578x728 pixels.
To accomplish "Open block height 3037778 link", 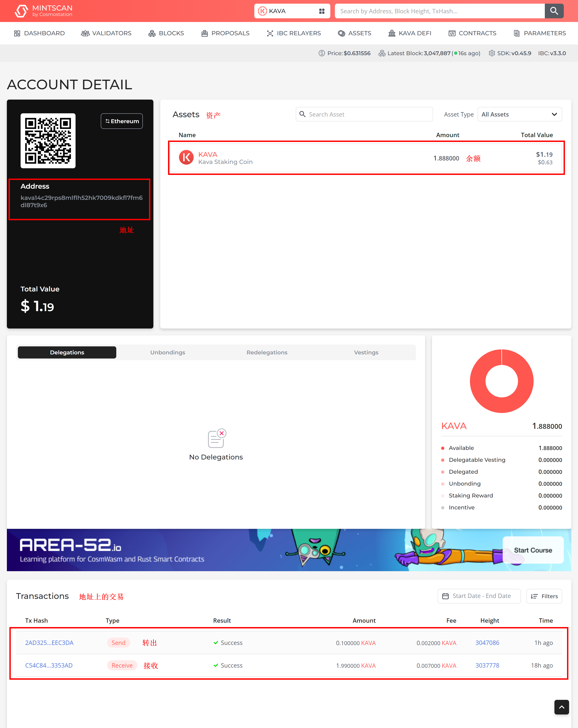I will (x=487, y=665).
